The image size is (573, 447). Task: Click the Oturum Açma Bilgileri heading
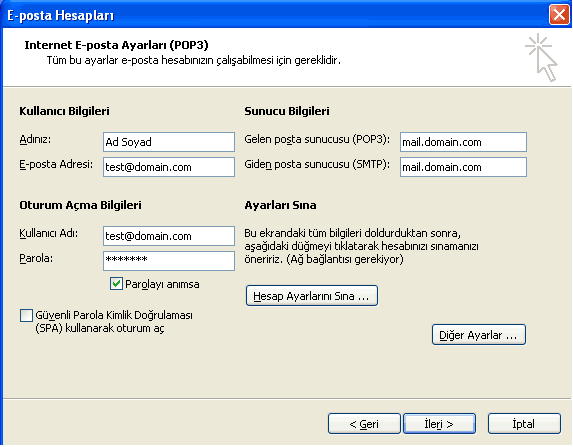[x=80, y=205]
